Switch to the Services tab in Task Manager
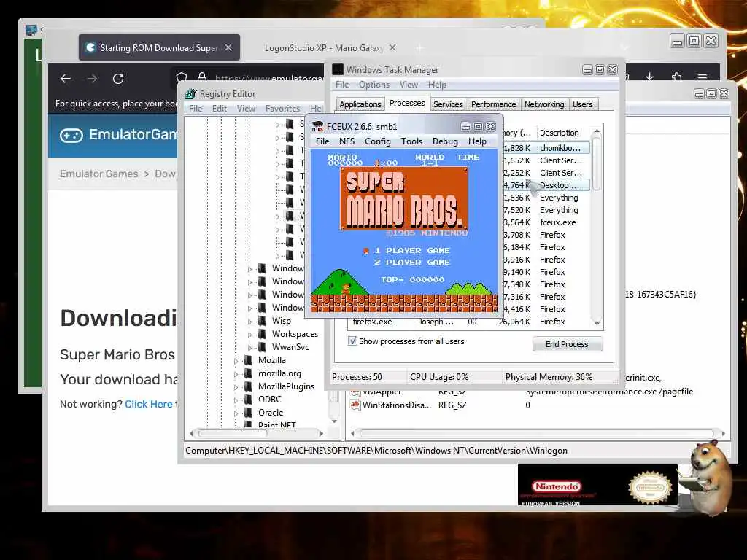 448,104
